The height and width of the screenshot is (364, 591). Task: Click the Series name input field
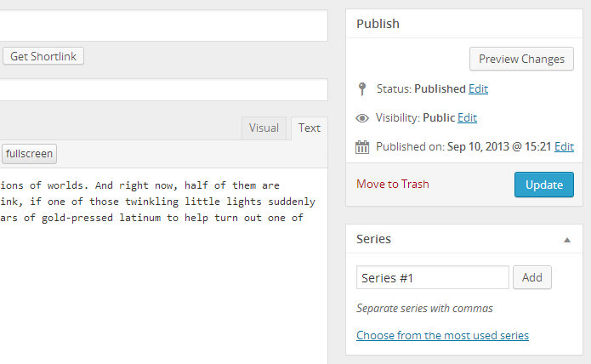(x=432, y=277)
